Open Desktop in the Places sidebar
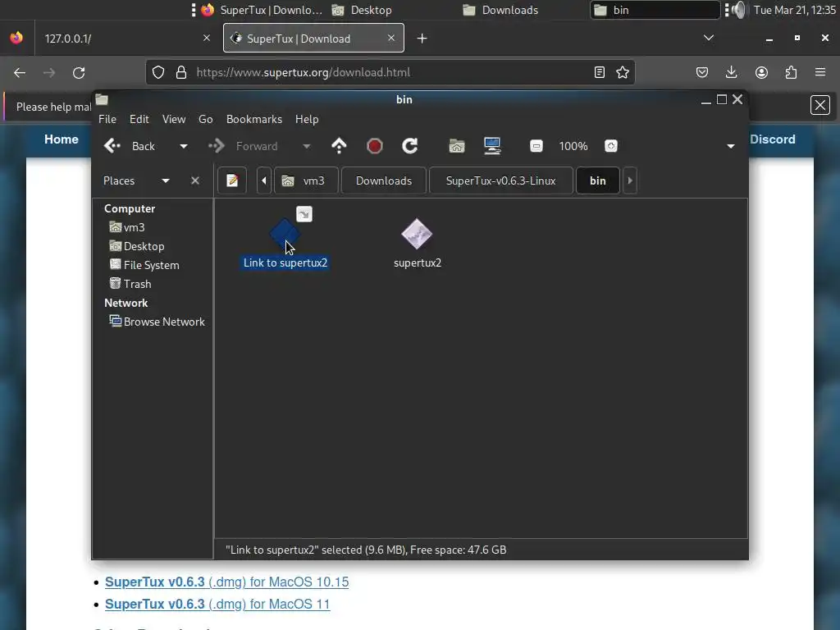This screenshot has height=630, width=840. pyautogui.click(x=137, y=246)
